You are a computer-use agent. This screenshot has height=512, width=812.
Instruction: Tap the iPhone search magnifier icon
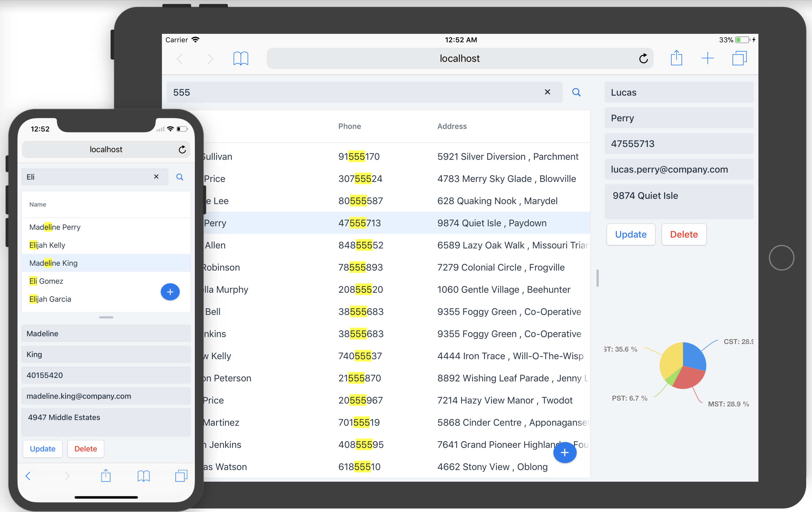coord(180,177)
